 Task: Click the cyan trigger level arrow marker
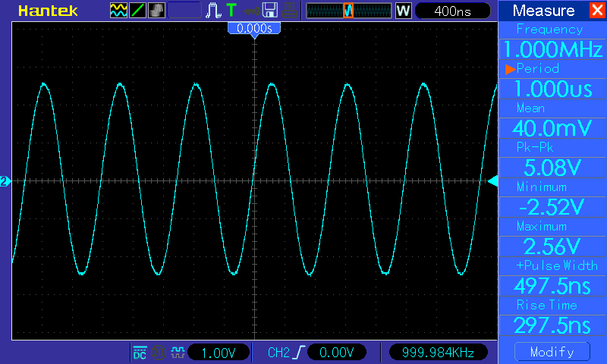click(x=492, y=181)
